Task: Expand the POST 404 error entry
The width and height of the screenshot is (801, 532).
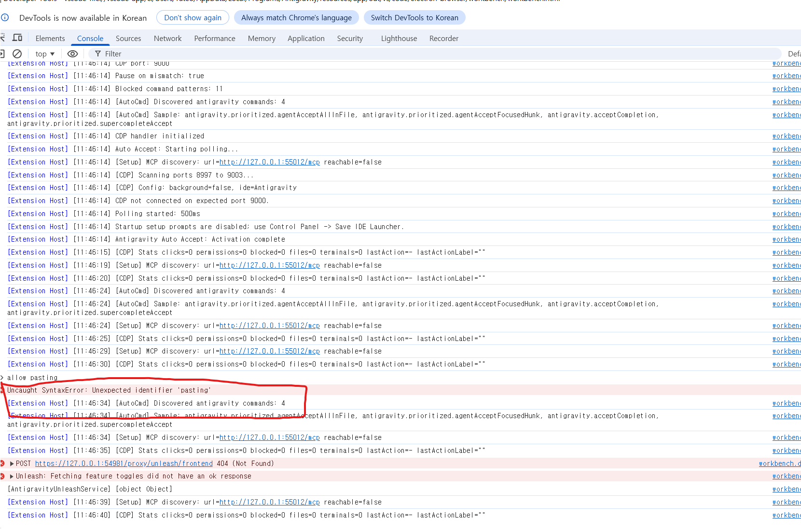Action: click(x=12, y=464)
